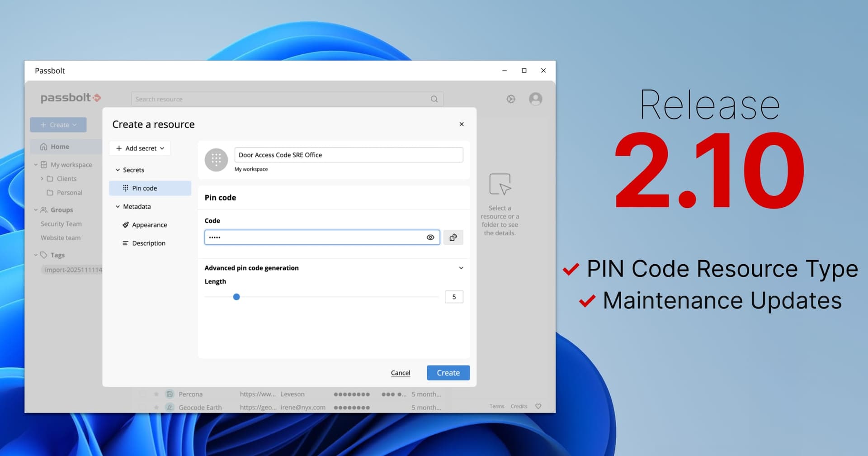Click the Length slider handle
The height and width of the screenshot is (456, 868).
coord(236,297)
